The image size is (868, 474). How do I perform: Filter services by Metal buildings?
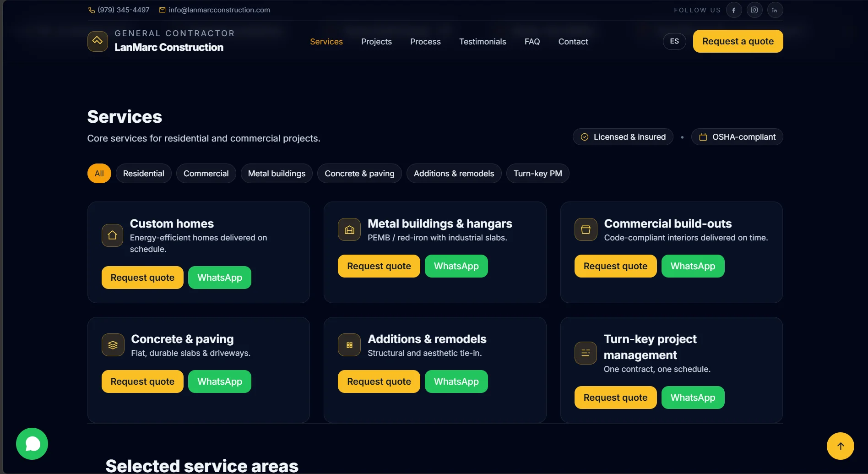(277, 174)
